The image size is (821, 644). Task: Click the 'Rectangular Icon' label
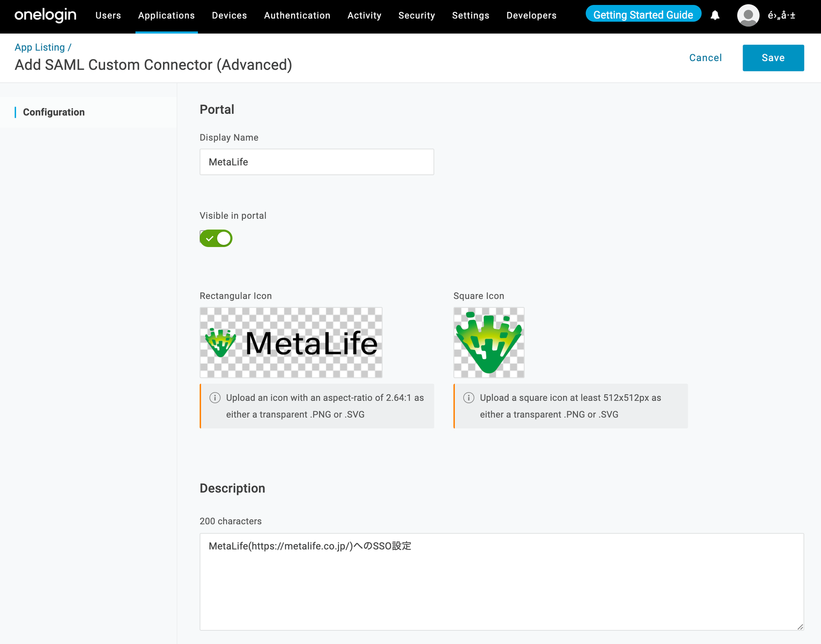point(236,296)
